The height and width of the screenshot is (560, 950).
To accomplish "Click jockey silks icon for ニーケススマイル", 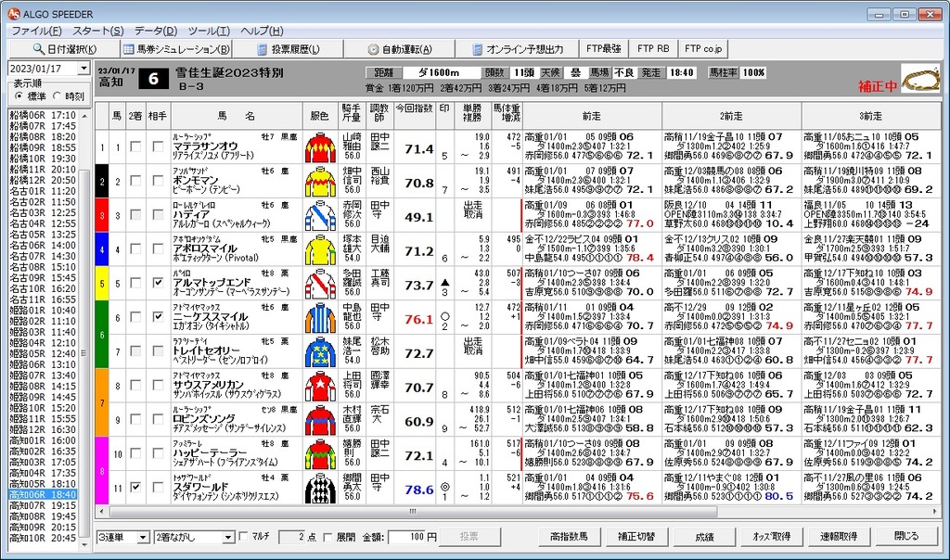I will click(320, 318).
